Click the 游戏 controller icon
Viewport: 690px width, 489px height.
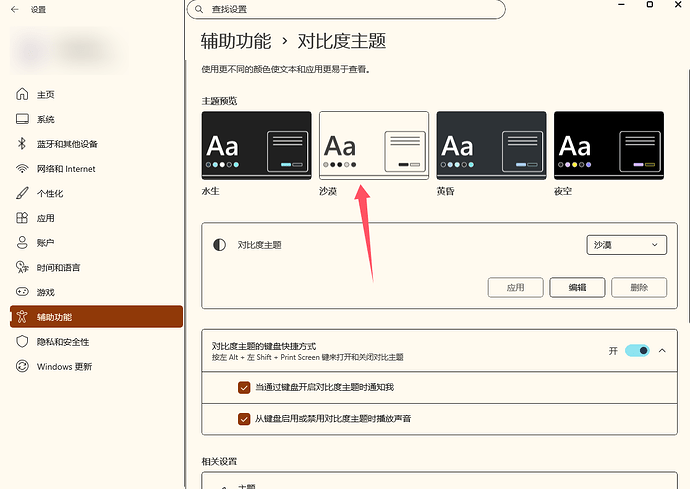point(22,292)
